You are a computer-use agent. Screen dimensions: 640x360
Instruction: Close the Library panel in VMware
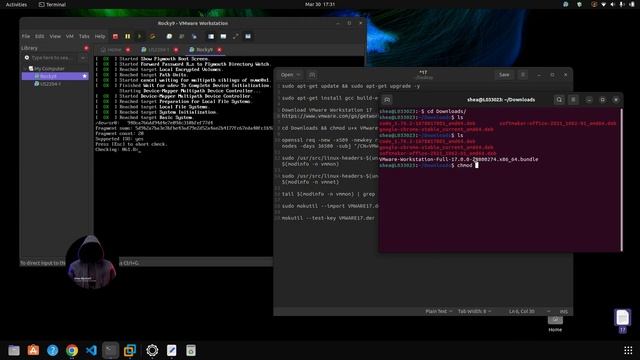pos(86,48)
